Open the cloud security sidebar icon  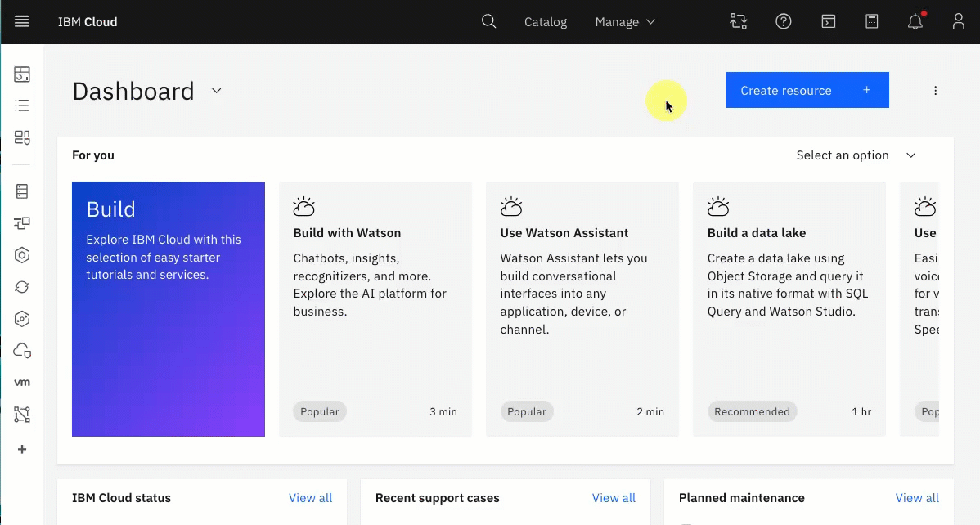click(x=22, y=351)
